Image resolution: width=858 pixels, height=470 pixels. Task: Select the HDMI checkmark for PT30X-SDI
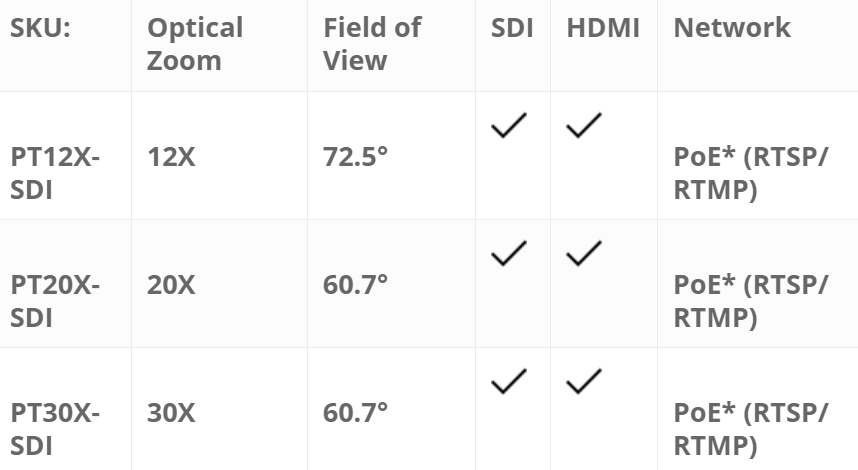pos(584,381)
